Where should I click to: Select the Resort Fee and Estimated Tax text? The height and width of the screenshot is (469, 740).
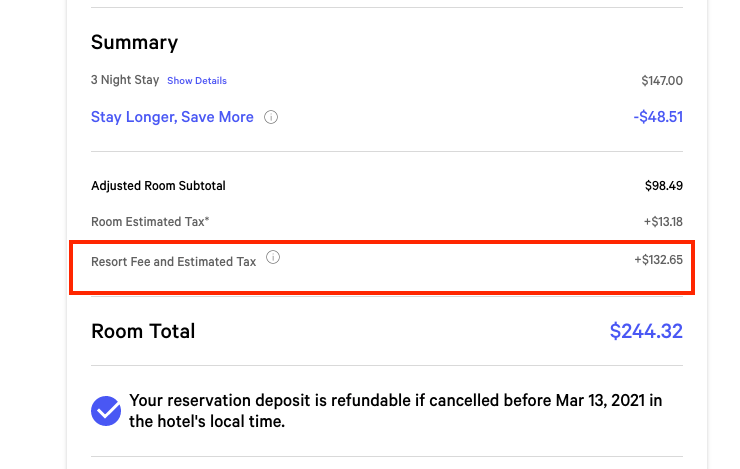pyautogui.click(x=173, y=262)
